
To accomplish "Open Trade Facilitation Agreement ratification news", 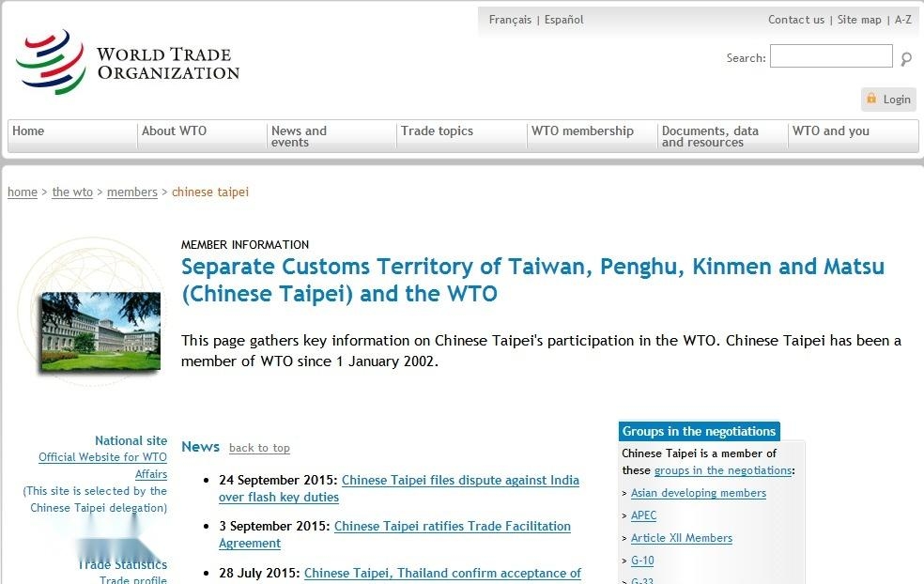I will click(x=394, y=534).
